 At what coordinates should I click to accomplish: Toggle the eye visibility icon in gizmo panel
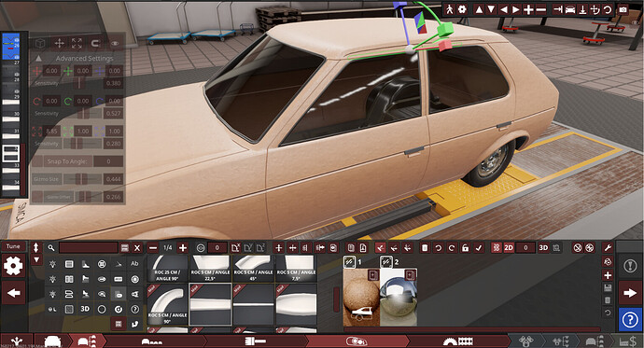click(115, 43)
